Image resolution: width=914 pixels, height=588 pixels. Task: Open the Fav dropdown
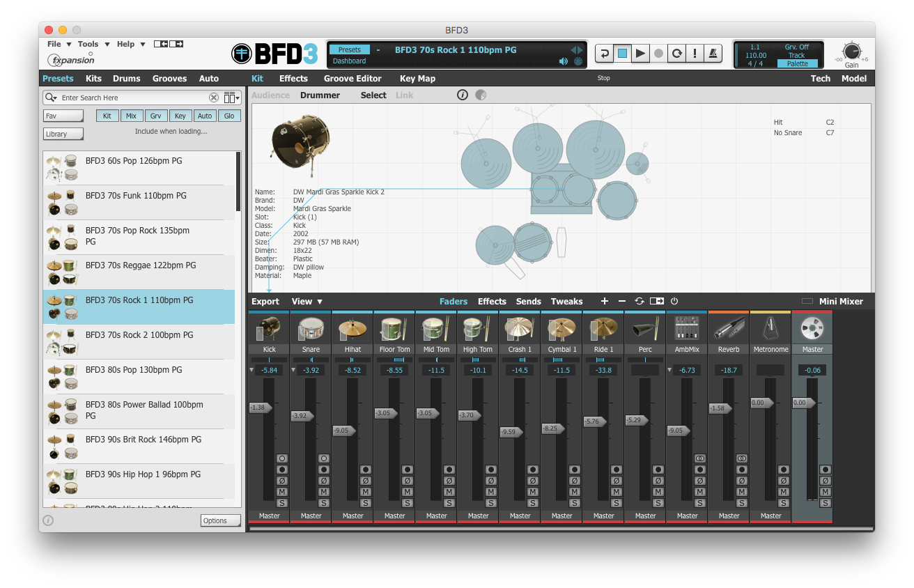(63, 116)
